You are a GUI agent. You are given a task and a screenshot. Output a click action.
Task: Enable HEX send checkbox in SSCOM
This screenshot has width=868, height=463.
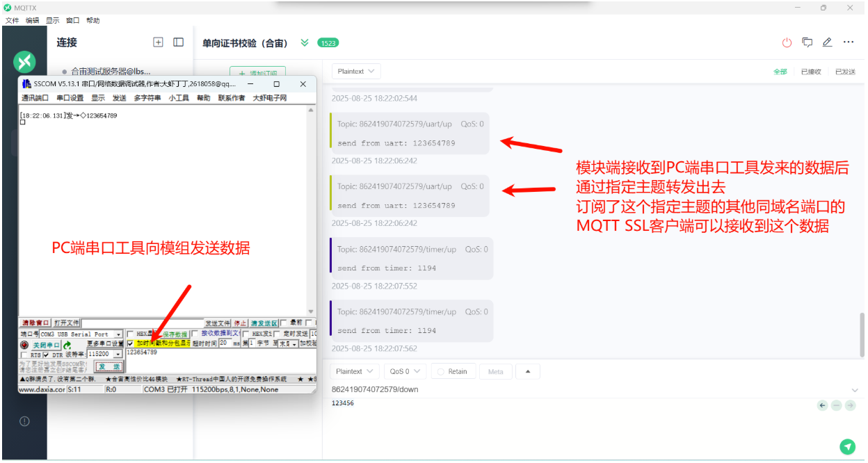246,334
